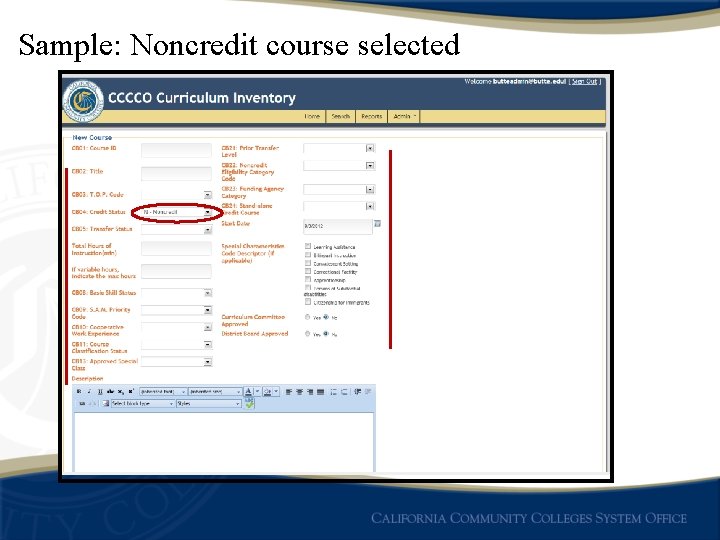
Task: Click the insert link icon in editor
Action: (x=82, y=404)
